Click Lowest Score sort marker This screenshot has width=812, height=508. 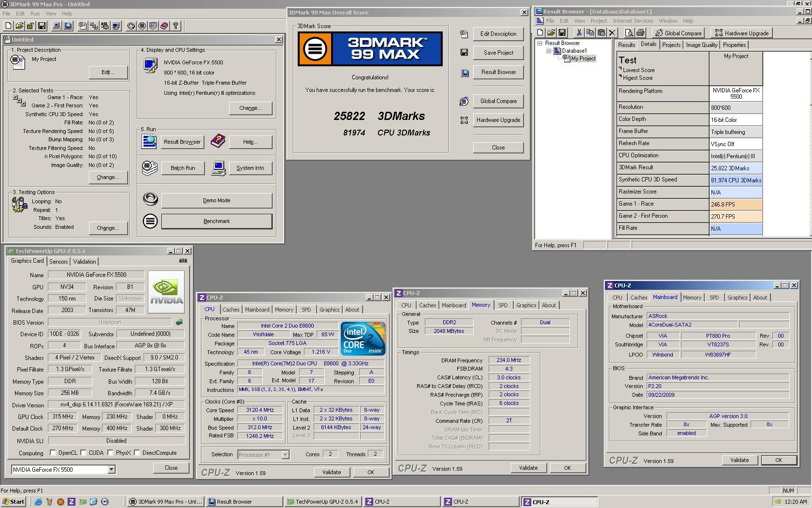pyautogui.click(x=620, y=69)
